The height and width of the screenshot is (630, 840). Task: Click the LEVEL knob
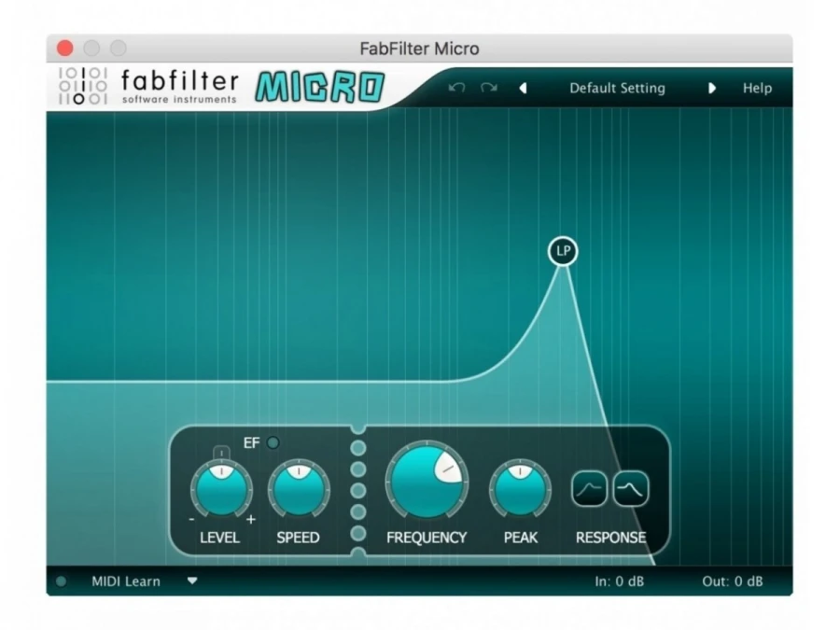221,488
